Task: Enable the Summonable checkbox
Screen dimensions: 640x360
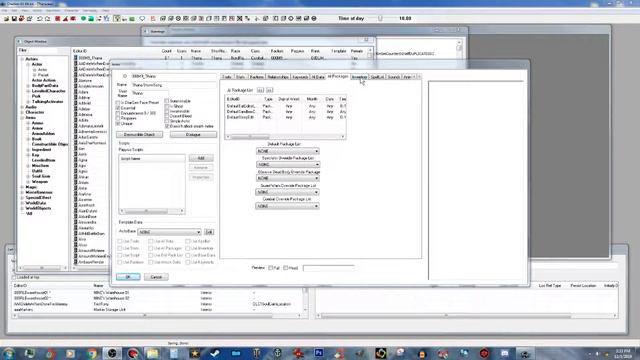Action: (x=167, y=101)
